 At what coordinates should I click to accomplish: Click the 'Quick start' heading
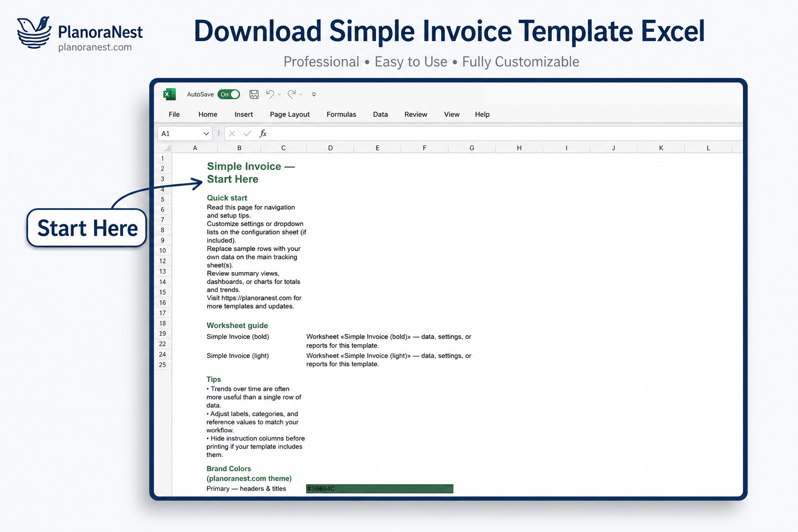tap(227, 198)
